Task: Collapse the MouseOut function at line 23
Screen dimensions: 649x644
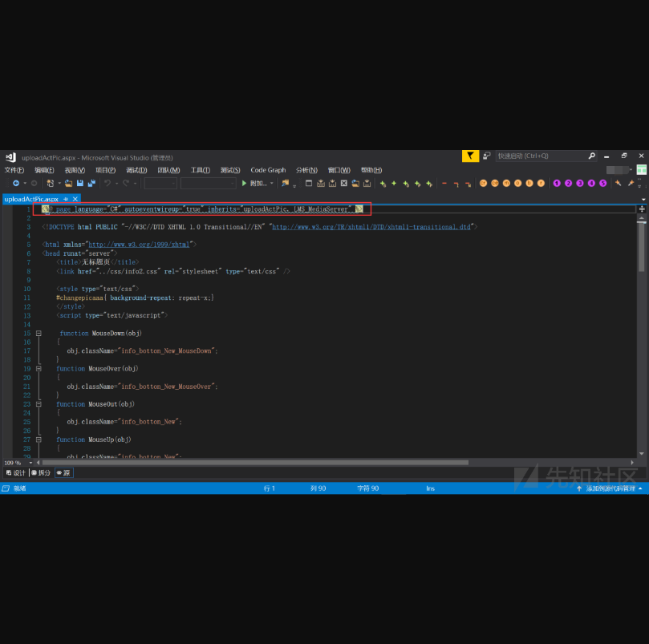Action: pyautogui.click(x=38, y=404)
